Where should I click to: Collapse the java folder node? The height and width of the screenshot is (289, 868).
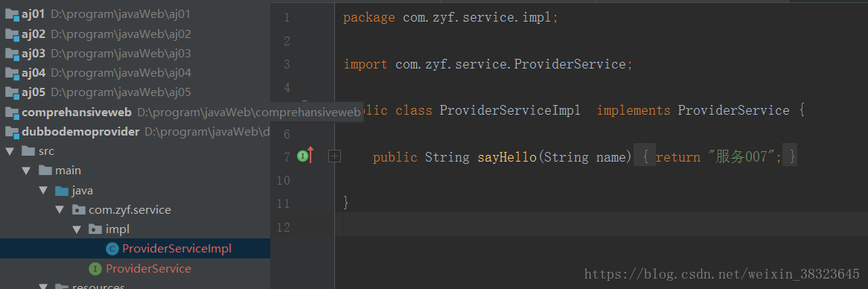42,191
